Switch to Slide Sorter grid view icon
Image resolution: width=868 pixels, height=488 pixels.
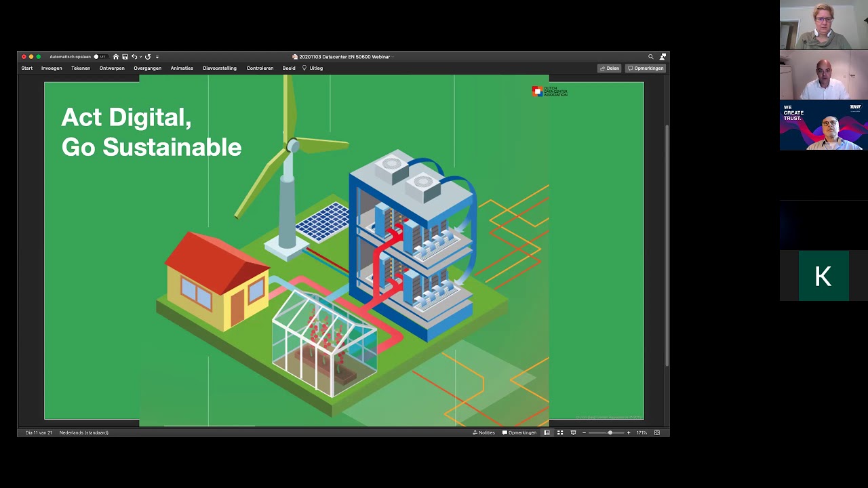(560, 432)
